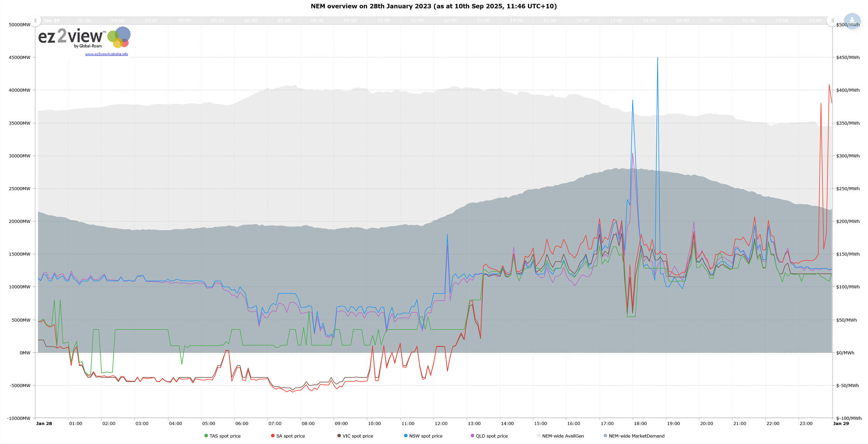Screen dimensions: 868x444
Task: Click the blue NSW legend marker
Action: coord(406,436)
